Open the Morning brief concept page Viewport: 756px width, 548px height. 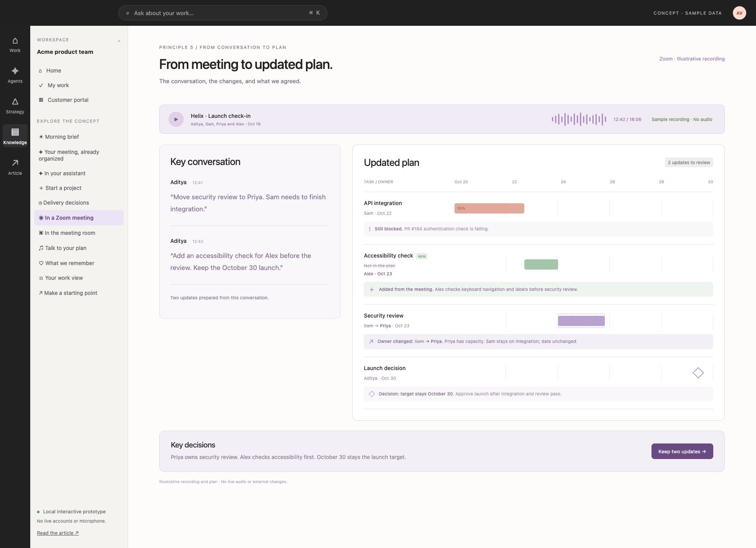(x=79, y=137)
